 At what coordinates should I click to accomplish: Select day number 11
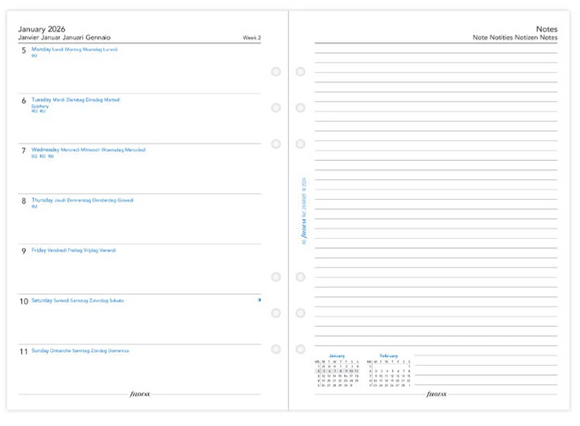pos(24,352)
